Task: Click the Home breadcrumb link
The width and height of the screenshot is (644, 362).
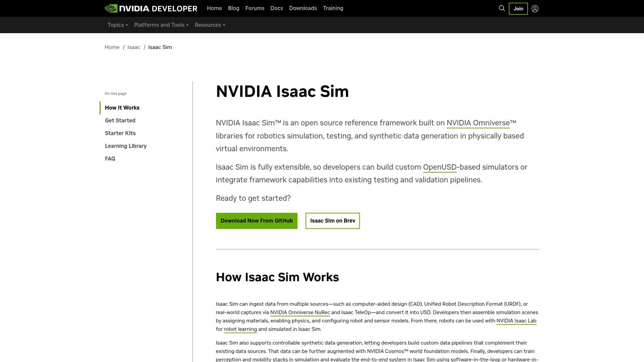Action: point(112,47)
